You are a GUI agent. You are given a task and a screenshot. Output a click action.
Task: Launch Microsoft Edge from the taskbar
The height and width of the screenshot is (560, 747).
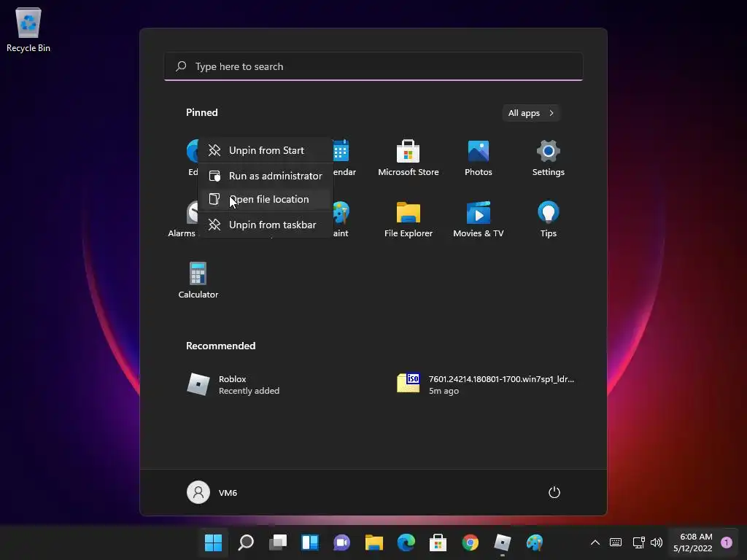(406, 542)
